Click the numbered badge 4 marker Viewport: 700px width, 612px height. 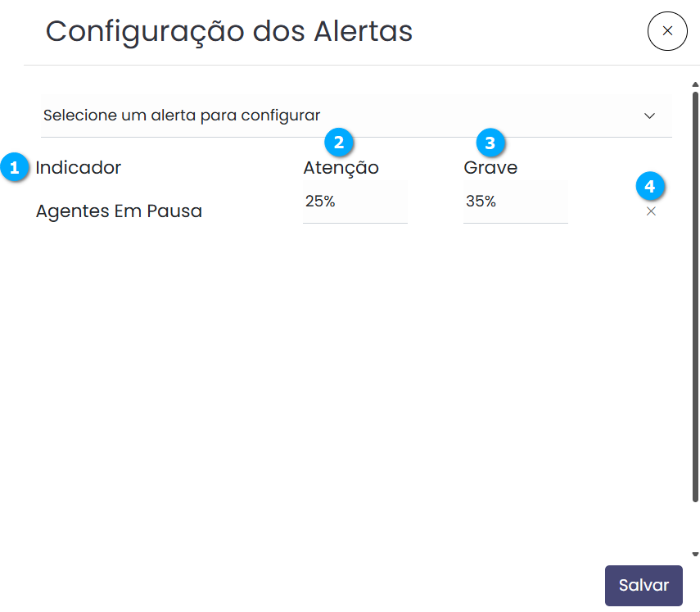[x=650, y=187]
